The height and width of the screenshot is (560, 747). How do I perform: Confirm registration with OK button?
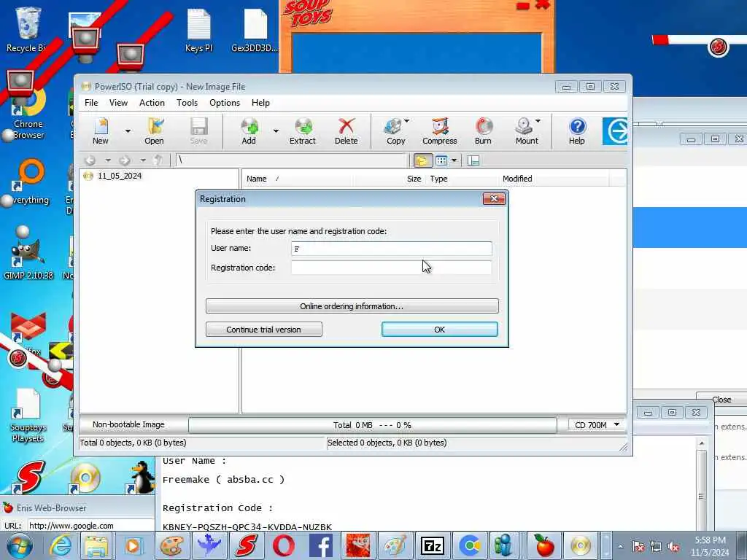pyautogui.click(x=440, y=330)
